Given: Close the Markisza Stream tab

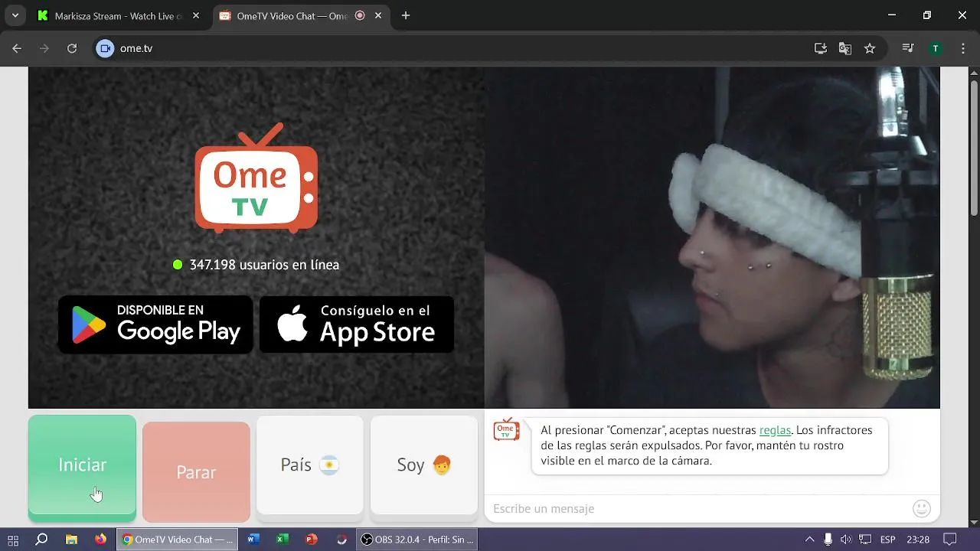Looking at the screenshot, I should (196, 15).
